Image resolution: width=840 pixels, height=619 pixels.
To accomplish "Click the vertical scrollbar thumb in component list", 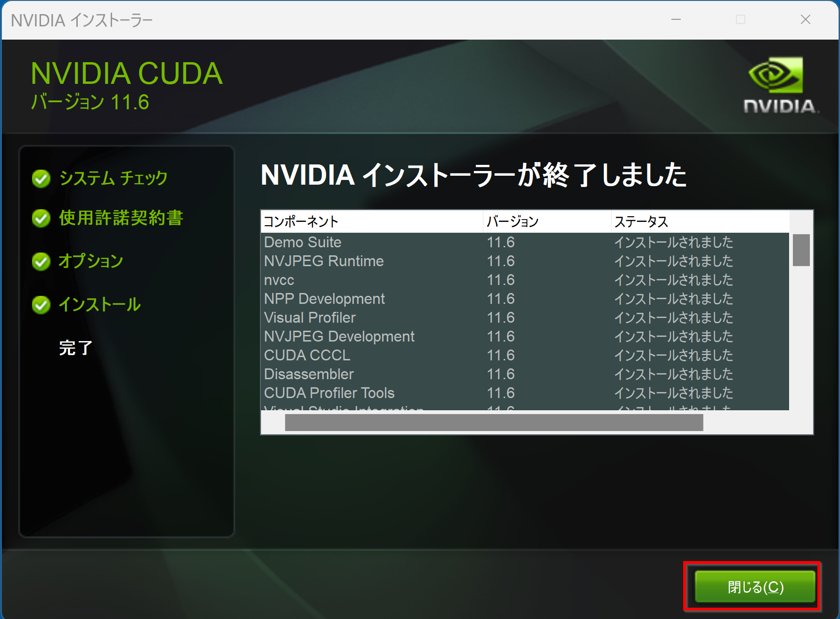I will click(x=801, y=250).
